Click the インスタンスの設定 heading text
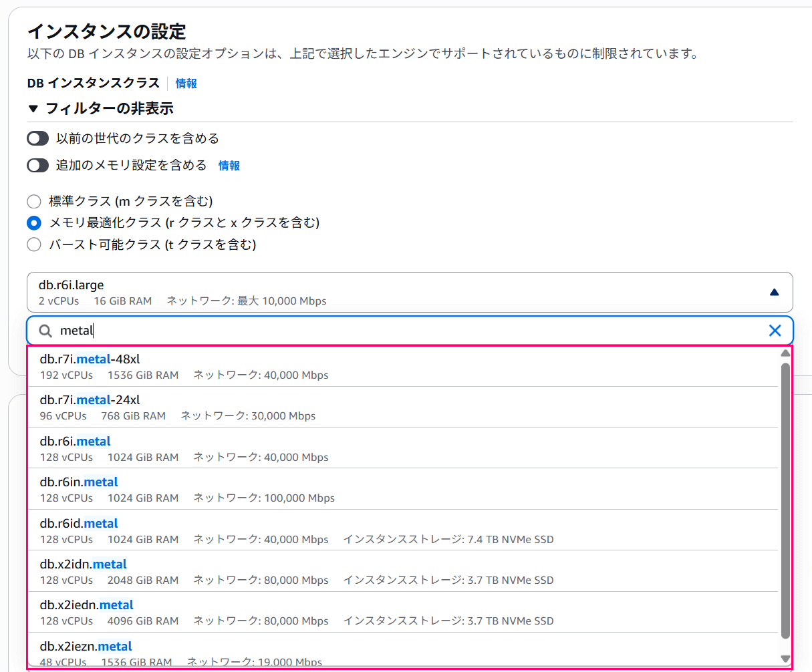 pyautogui.click(x=107, y=31)
